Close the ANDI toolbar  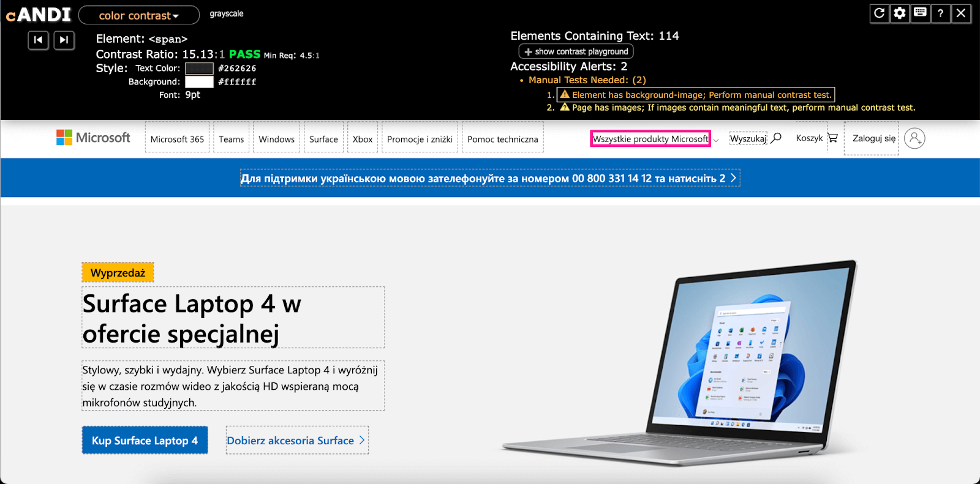tap(961, 13)
